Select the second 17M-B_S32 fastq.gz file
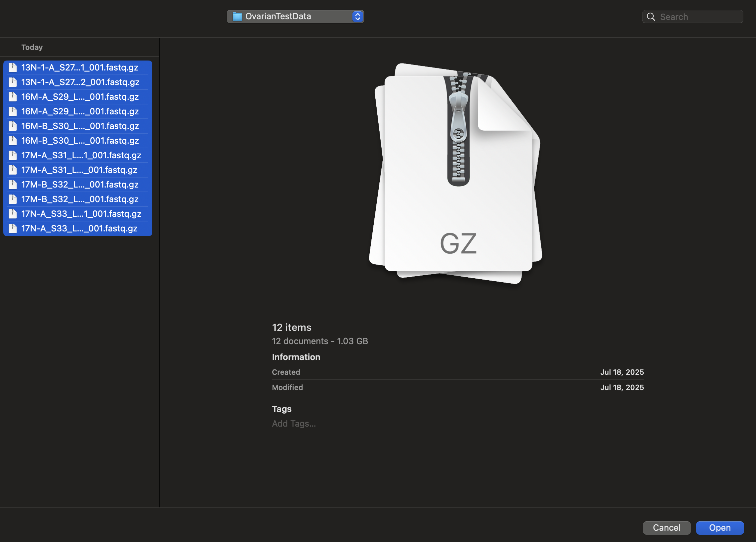The width and height of the screenshot is (756, 542). (x=78, y=199)
